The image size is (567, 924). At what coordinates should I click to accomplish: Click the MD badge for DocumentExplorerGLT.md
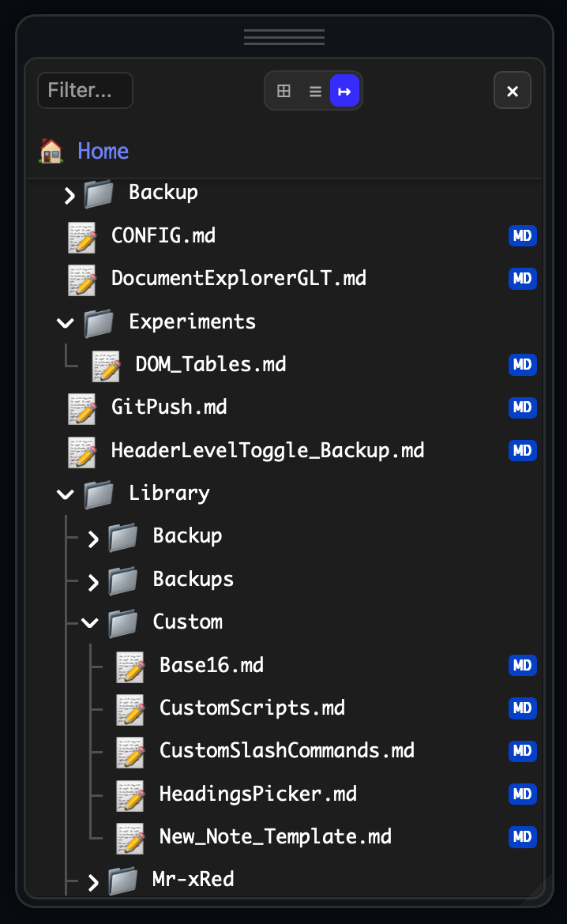[x=522, y=279]
